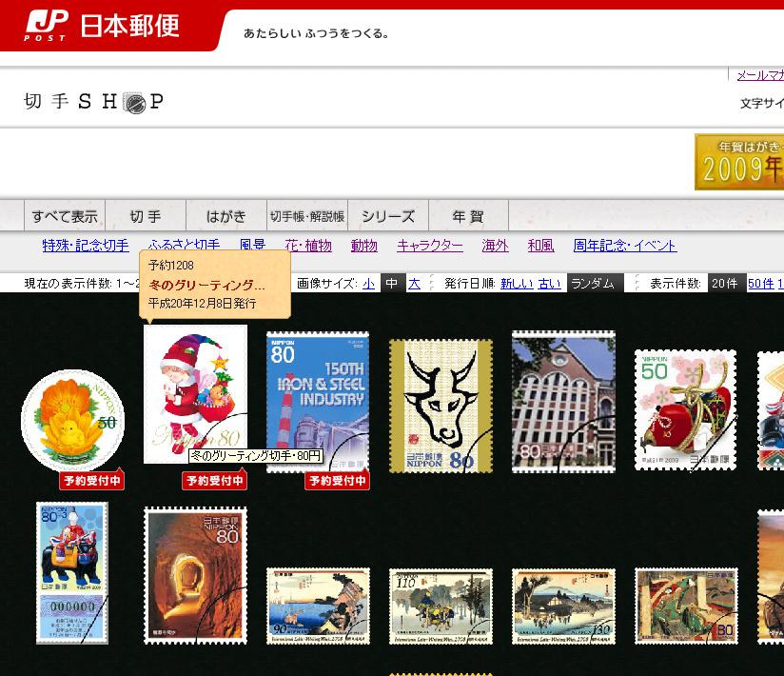Open the 年賀 tab
Screen dimensions: 784x676
tap(468, 216)
